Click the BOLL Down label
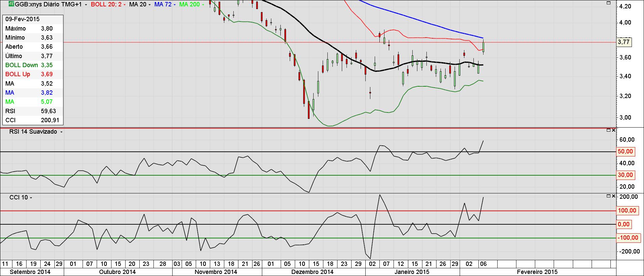The width and height of the screenshot is (644, 276). [21, 65]
